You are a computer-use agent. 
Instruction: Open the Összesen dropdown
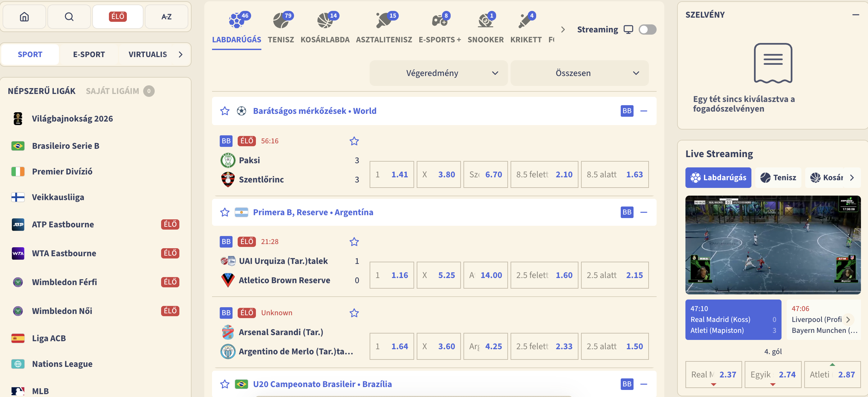pos(579,73)
